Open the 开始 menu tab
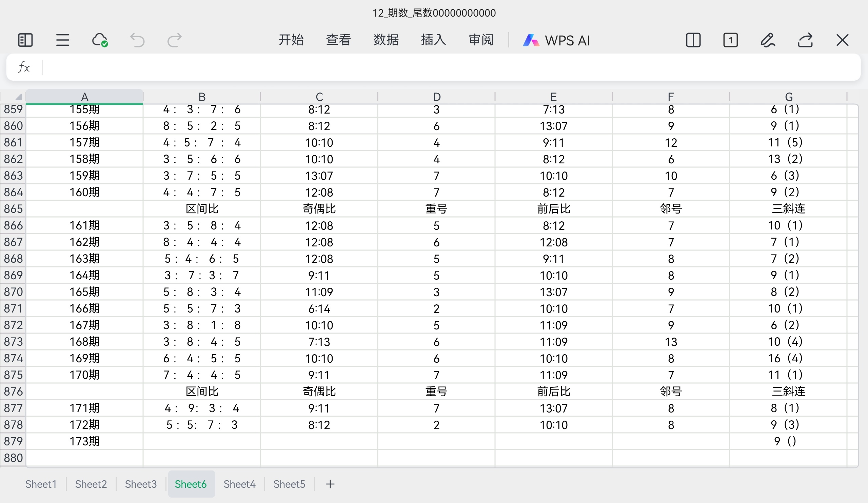 (x=291, y=40)
